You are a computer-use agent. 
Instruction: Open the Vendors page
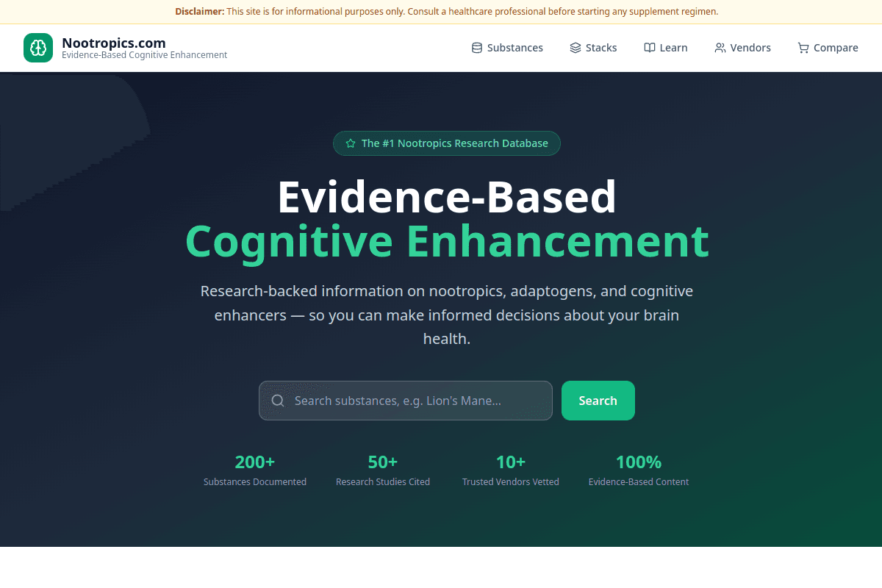coord(742,48)
